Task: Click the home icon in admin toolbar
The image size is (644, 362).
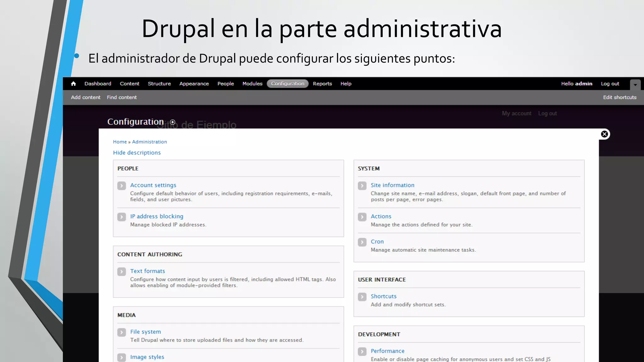Action: coord(74,84)
